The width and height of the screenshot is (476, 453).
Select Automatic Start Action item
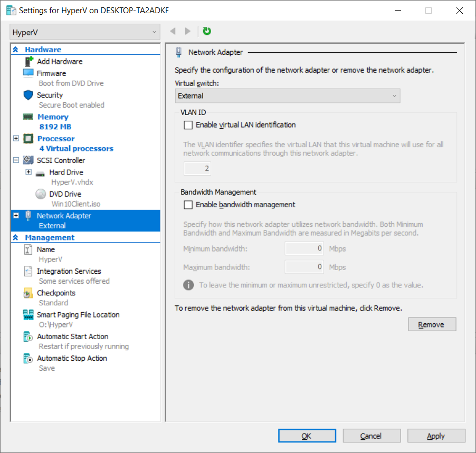click(x=72, y=336)
